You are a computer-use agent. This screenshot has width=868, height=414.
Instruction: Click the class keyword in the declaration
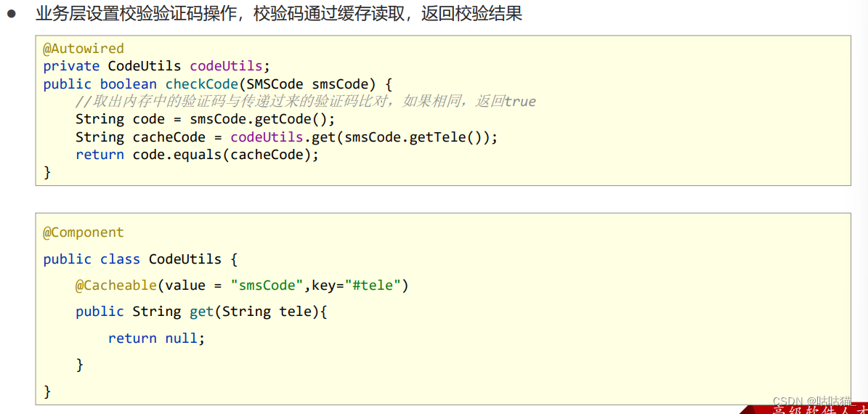click(120, 259)
